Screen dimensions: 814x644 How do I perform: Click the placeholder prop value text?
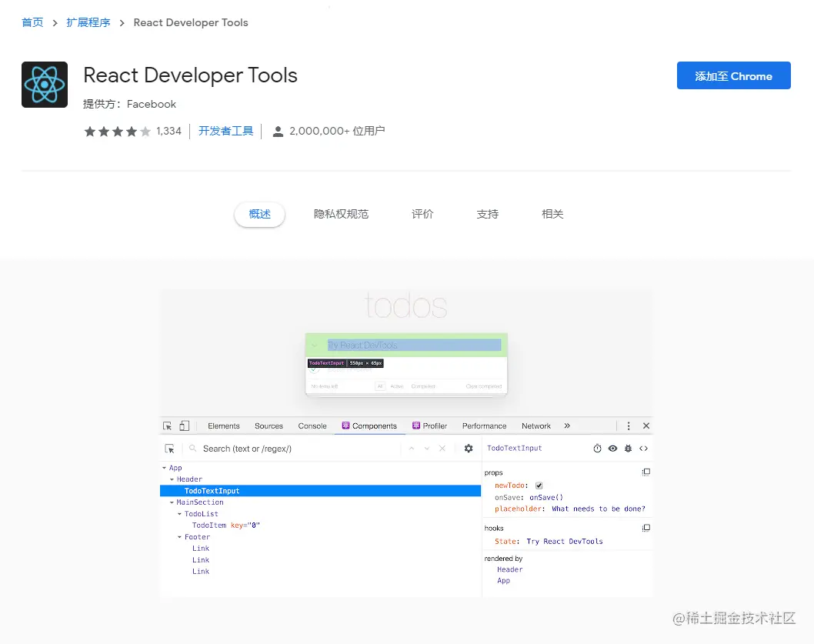pyautogui.click(x=599, y=509)
